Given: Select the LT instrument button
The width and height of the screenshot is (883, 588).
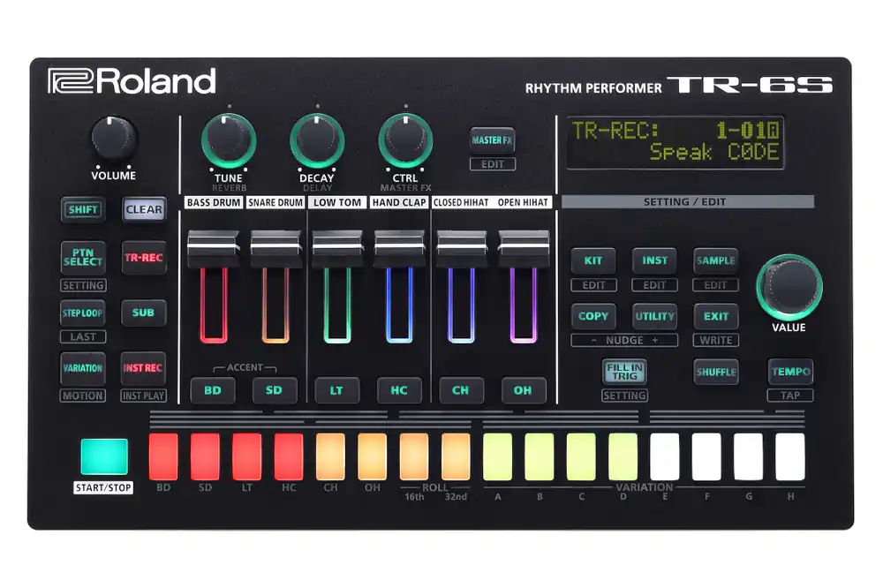Looking at the screenshot, I should (336, 390).
